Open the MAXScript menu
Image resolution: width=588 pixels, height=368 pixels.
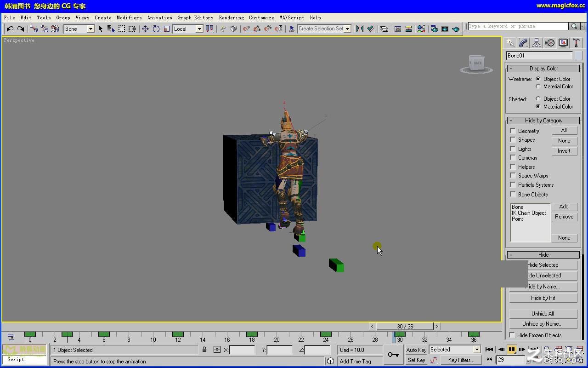[292, 17]
